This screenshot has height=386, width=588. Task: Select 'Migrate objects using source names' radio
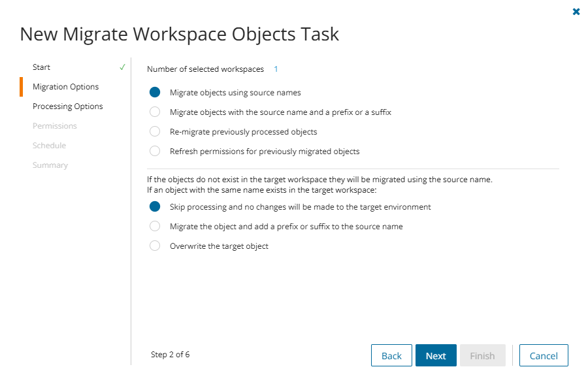tap(155, 93)
